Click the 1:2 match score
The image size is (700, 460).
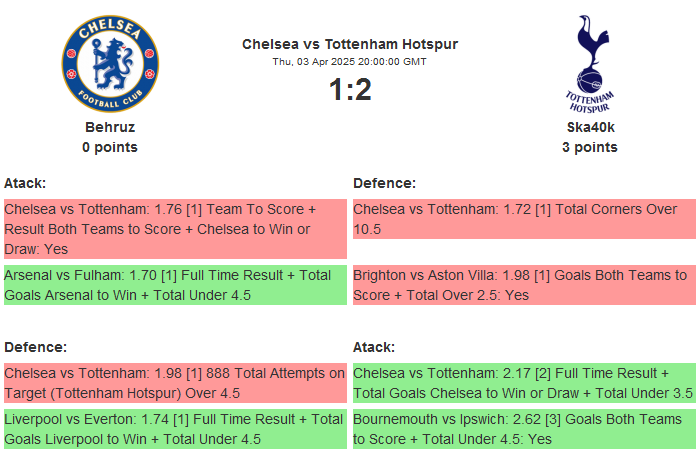350,90
